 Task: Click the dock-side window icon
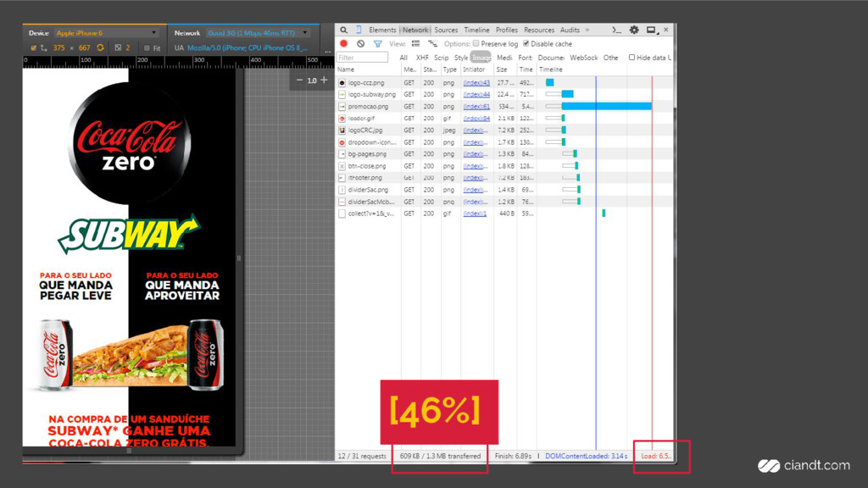[652, 30]
